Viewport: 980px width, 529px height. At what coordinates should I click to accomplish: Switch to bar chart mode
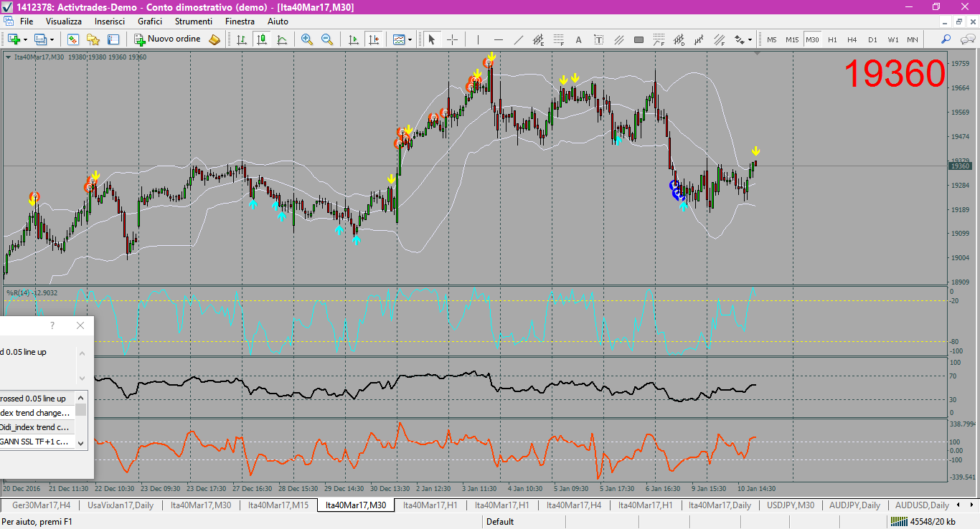tap(242, 39)
